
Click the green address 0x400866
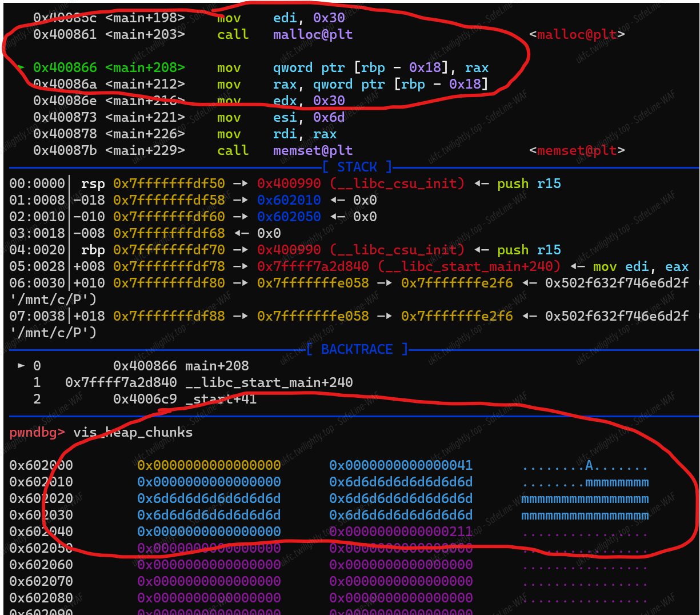click(65, 67)
